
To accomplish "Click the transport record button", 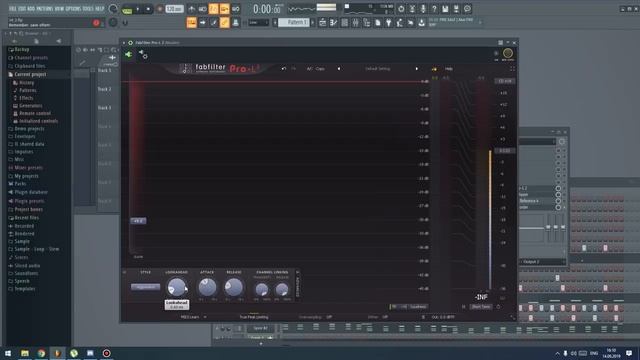I will coord(160,9).
